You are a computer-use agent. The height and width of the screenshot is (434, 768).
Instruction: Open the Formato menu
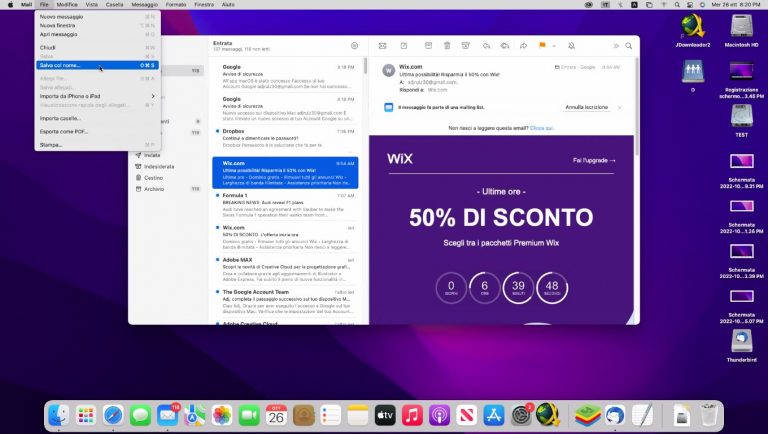point(176,4)
